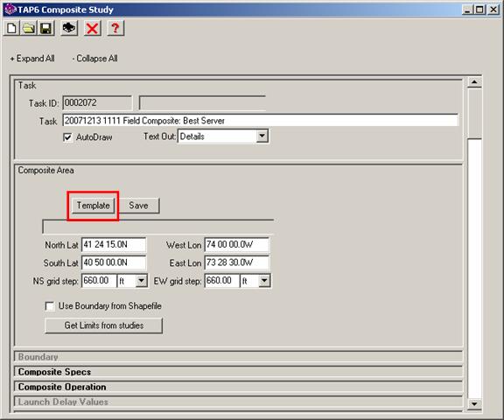The height and width of the screenshot is (420, 504).
Task: Click the run/execute study toolbar icon
Action: tap(69, 28)
